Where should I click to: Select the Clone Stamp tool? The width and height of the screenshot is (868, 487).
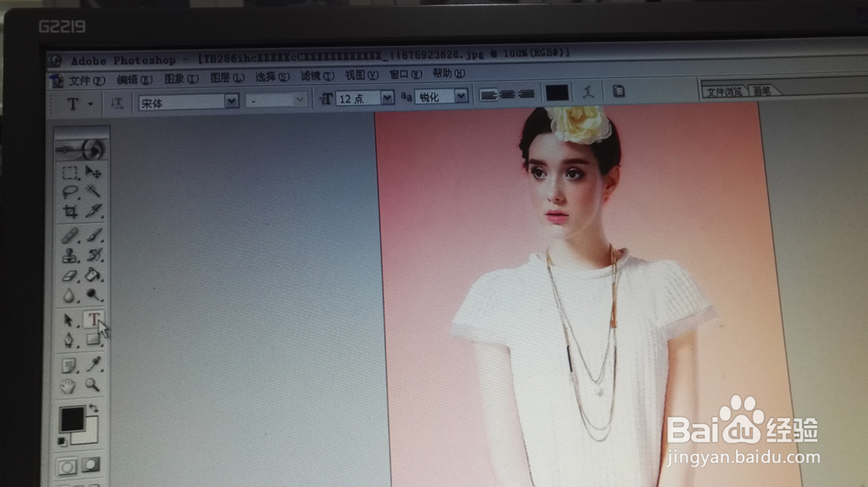tap(69, 256)
